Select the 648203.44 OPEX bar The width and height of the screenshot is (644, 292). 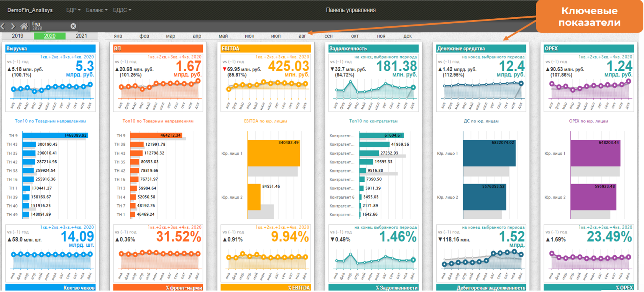pyautogui.click(x=595, y=153)
